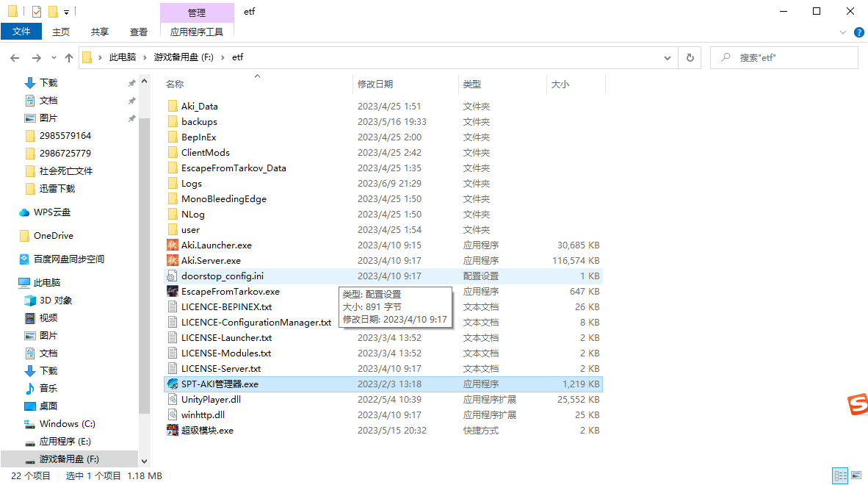This screenshot has height=485, width=868.
Task: Select the ClientMods folder name
Action: [x=206, y=153]
